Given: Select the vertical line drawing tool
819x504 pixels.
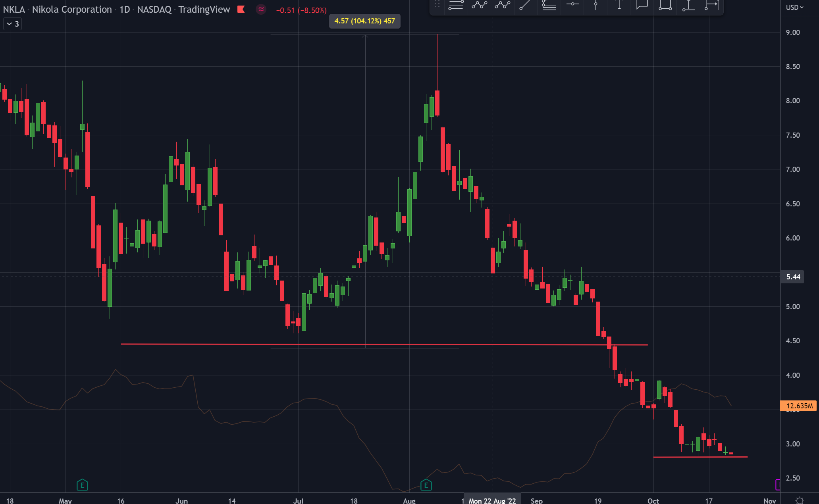Looking at the screenshot, I should pos(595,5).
